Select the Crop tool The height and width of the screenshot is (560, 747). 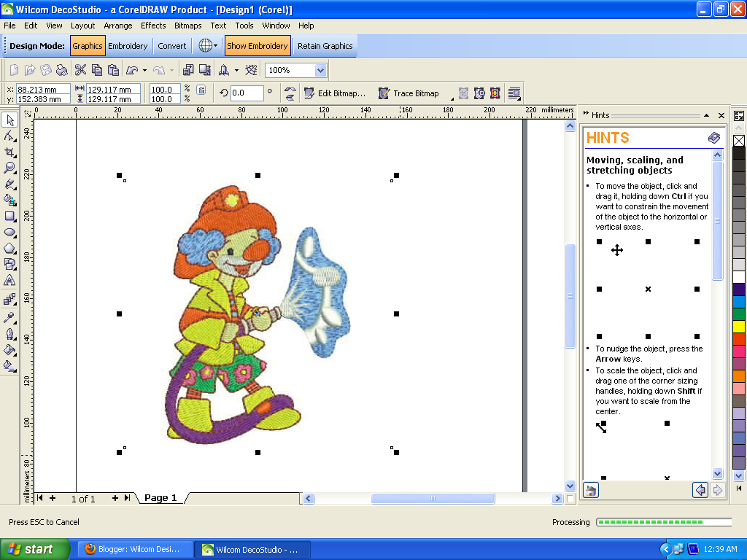coord(10,152)
